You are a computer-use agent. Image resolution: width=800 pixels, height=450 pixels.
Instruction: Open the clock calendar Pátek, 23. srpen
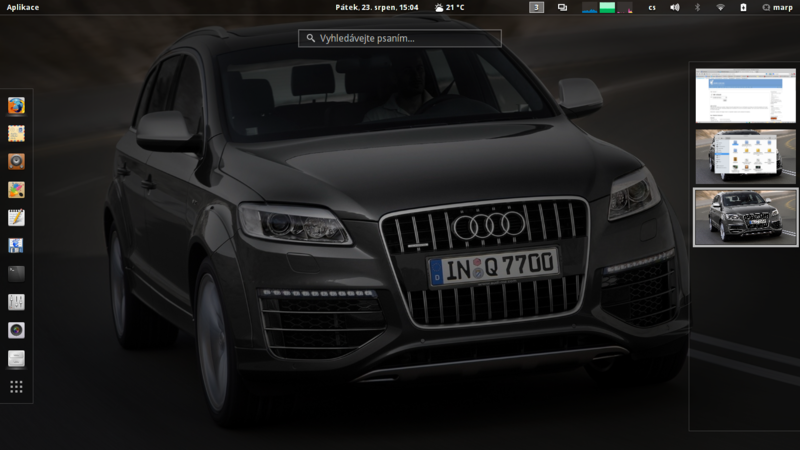coord(377,7)
